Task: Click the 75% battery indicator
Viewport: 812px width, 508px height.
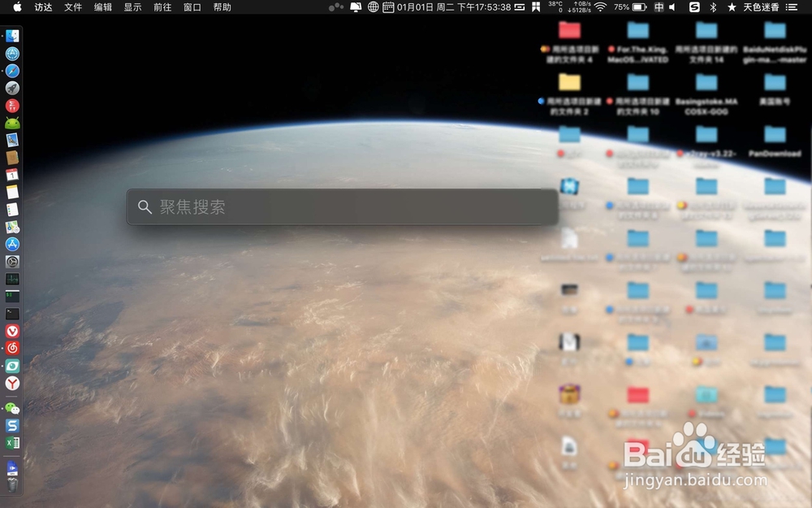Action: tap(630, 7)
